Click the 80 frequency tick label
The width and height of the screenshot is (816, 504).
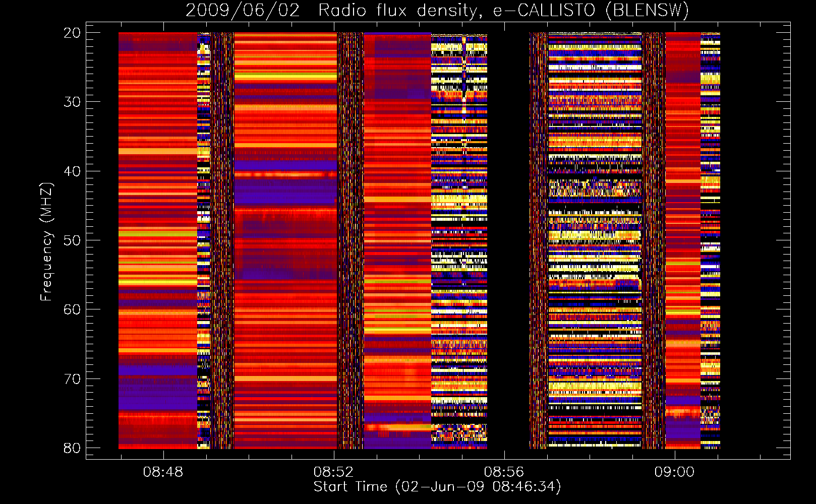pyautogui.click(x=72, y=448)
